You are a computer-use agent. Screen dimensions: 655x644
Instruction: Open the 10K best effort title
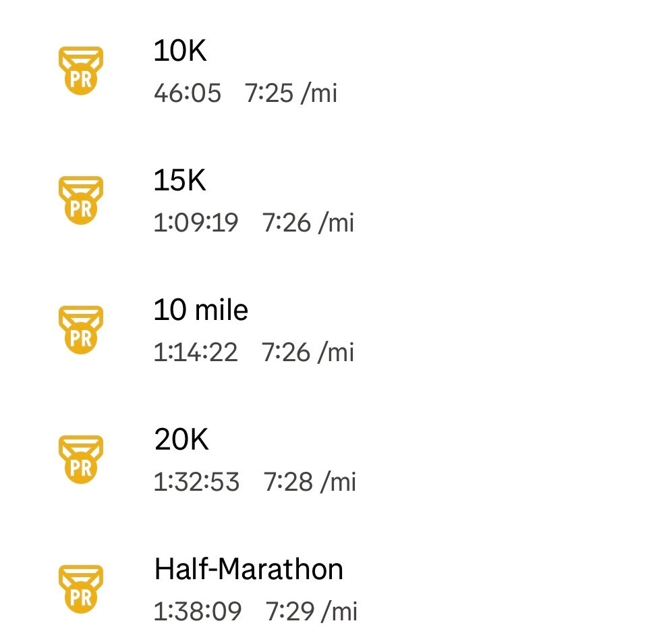coord(180,52)
